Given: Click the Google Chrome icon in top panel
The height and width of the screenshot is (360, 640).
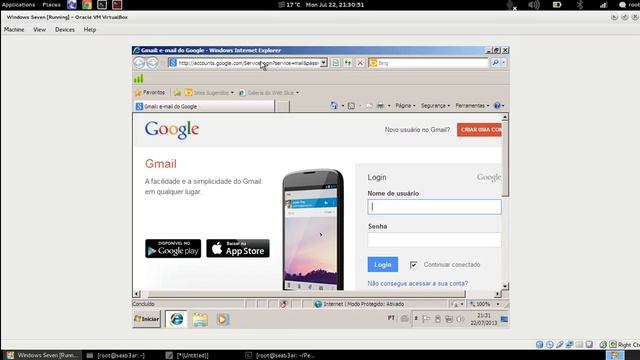Looking at the screenshot, I should click(87, 5).
